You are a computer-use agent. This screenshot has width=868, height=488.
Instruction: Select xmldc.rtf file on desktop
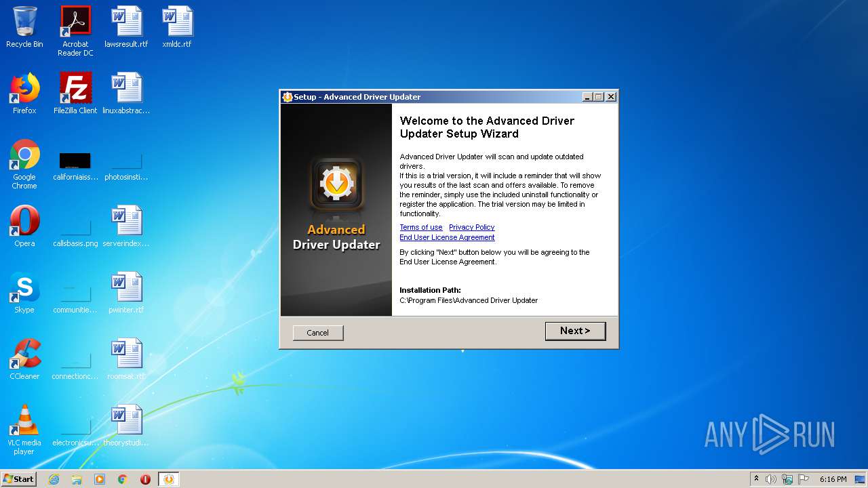tap(177, 27)
